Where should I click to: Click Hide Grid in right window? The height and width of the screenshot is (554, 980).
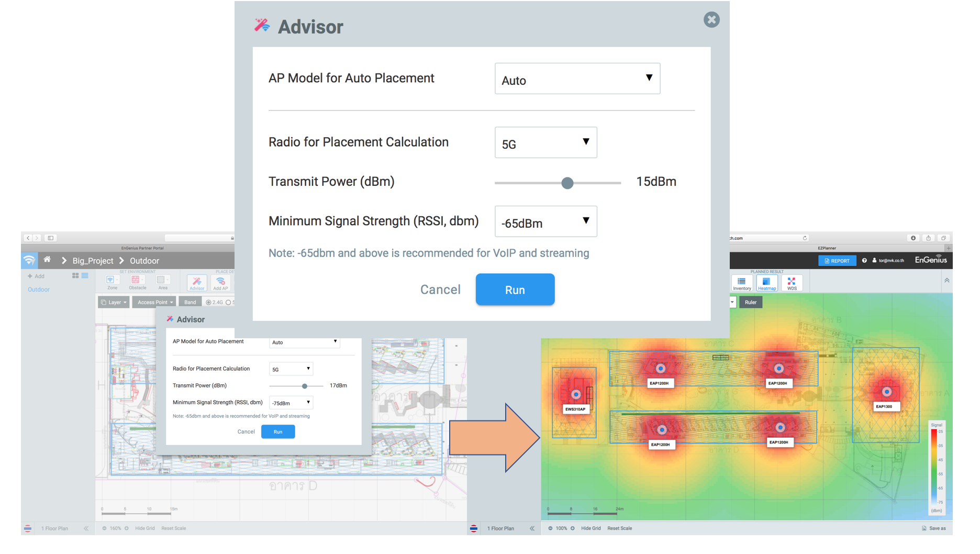(x=591, y=528)
